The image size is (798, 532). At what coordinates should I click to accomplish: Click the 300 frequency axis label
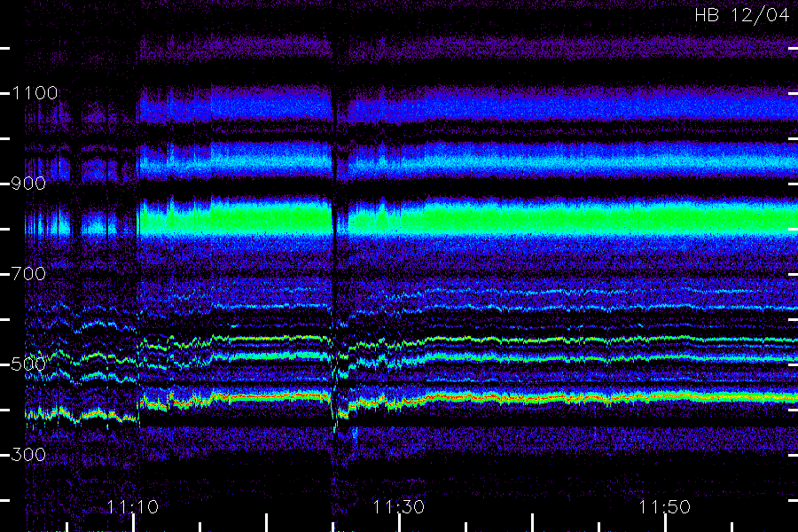pyautogui.click(x=28, y=455)
